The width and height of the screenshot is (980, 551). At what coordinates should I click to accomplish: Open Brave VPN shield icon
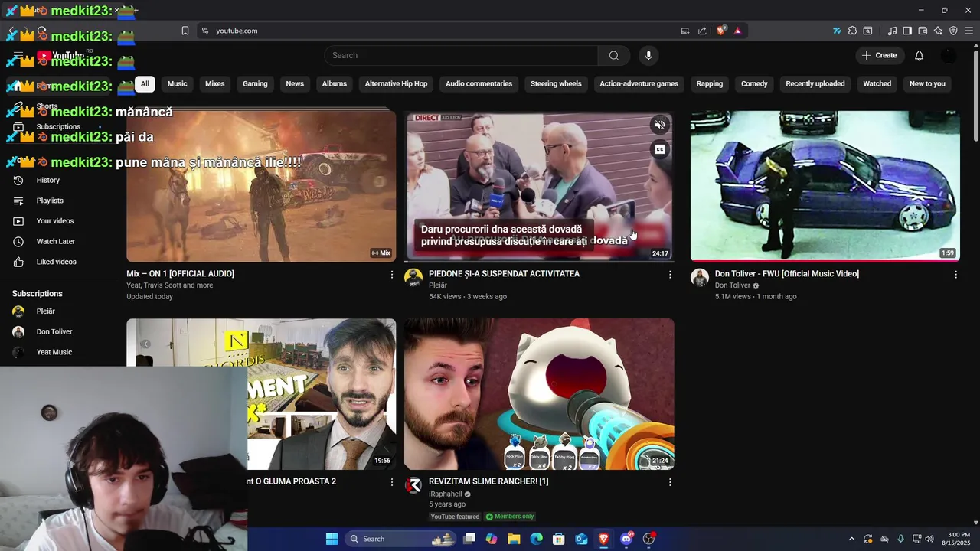point(953,31)
